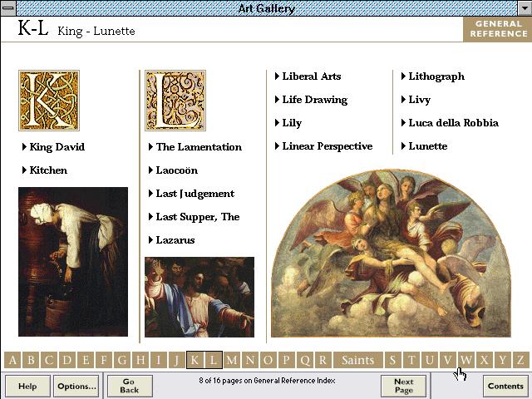Select the highlighted L index tab
532x399 pixels.
214,360
